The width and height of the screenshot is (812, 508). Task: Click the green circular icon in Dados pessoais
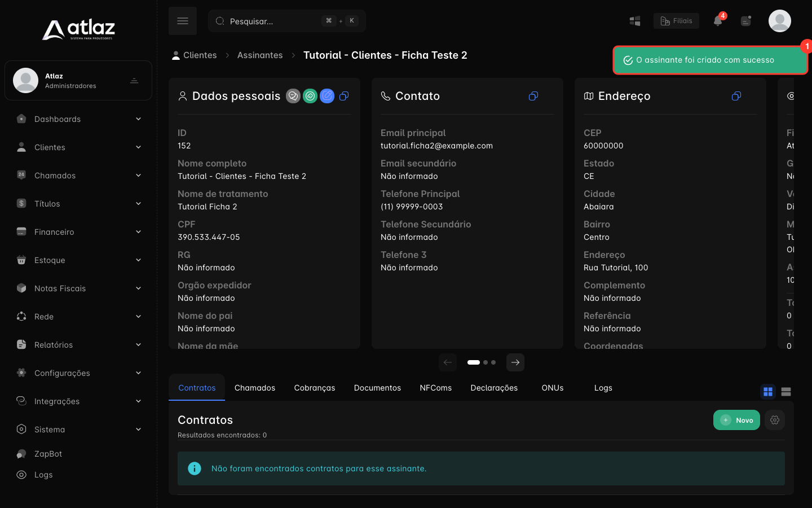pyautogui.click(x=310, y=96)
